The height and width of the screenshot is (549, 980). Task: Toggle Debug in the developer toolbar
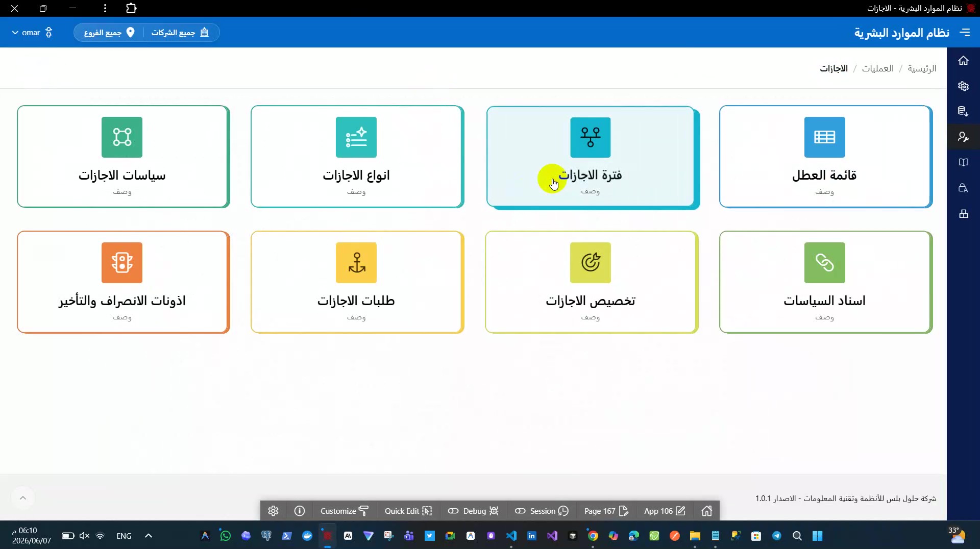click(x=473, y=511)
